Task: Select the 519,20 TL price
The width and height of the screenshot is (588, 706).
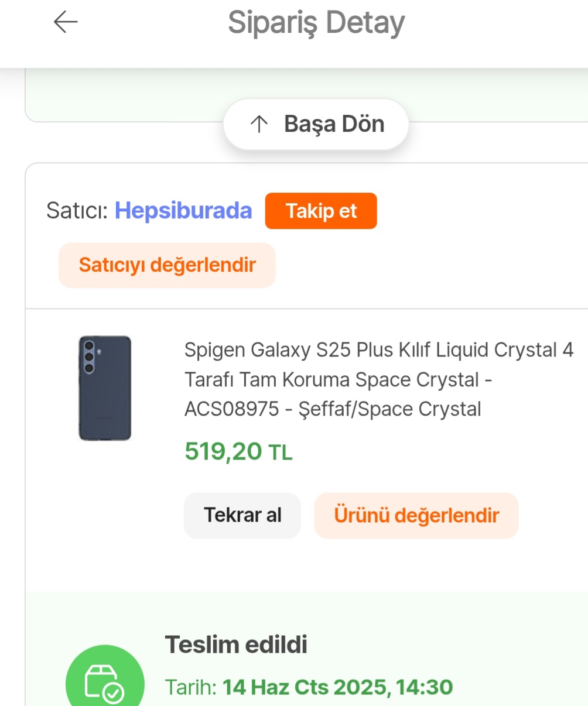Action: [x=238, y=451]
